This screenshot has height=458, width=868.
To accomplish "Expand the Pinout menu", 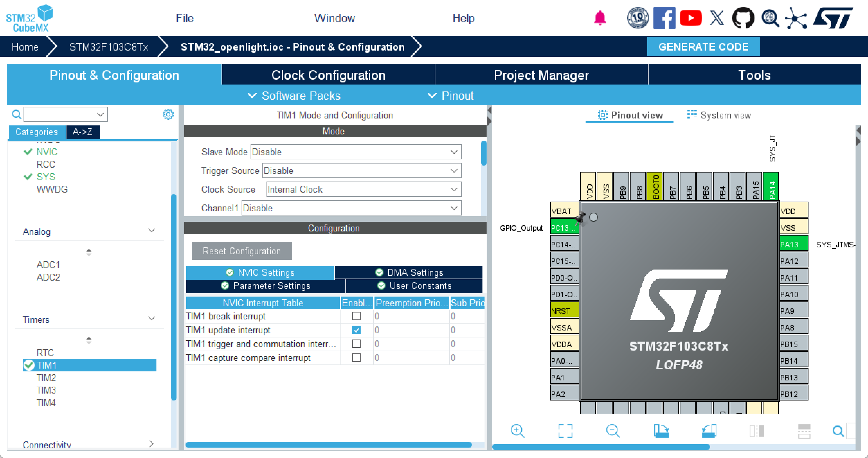I will point(451,96).
